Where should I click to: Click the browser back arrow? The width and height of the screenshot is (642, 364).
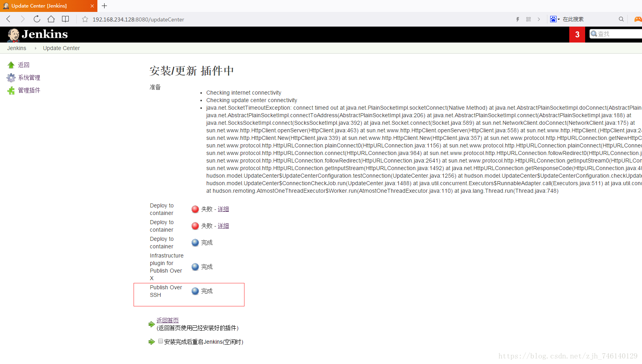click(8, 19)
